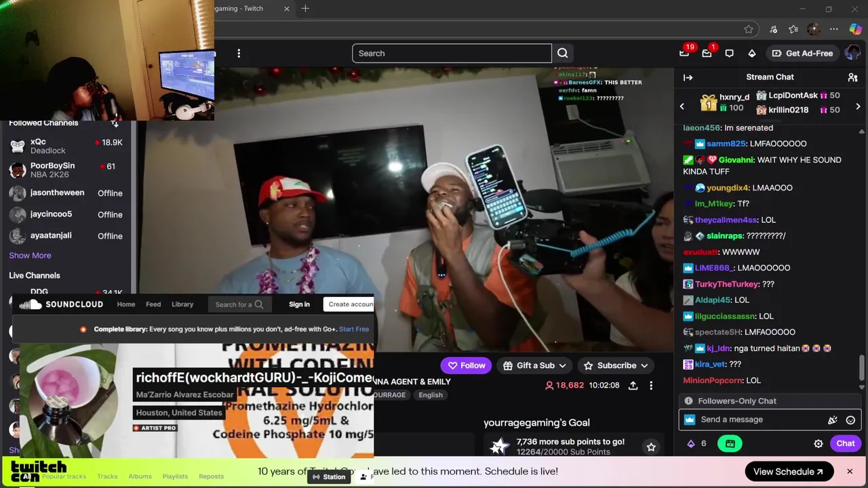Open Twitch notifications inbox with 1 badge
This screenshot has height=488, width=868.
coord(707,53)
